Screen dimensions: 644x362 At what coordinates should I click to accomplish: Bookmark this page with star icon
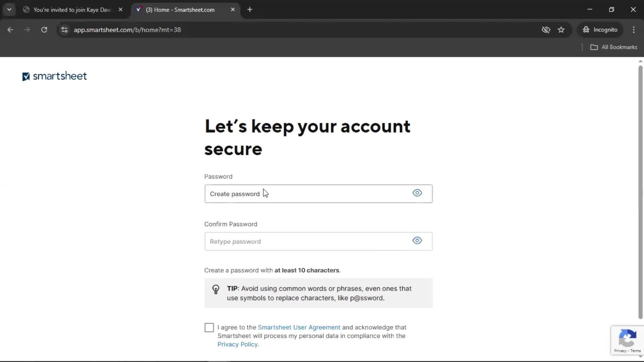click(561, 30)
